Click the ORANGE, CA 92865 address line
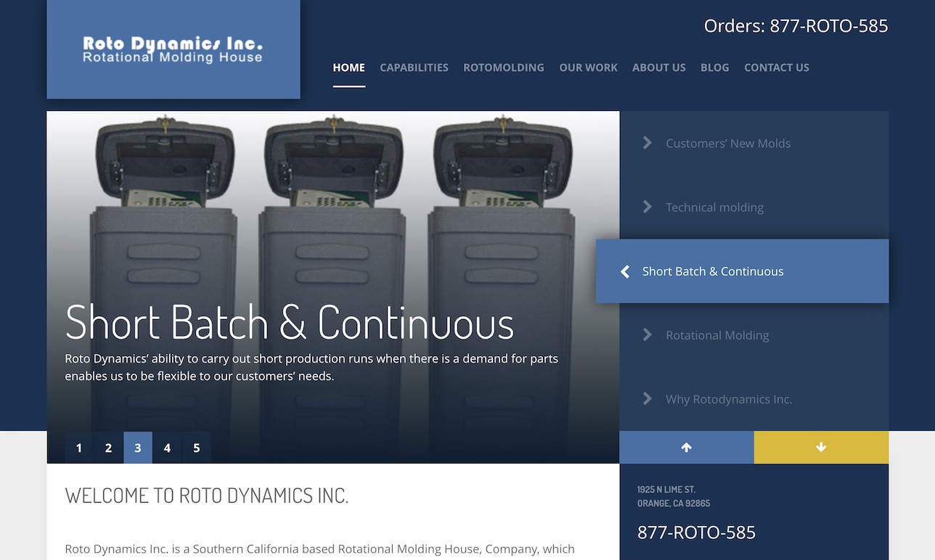Screen dimensions: 935x560 674,503
